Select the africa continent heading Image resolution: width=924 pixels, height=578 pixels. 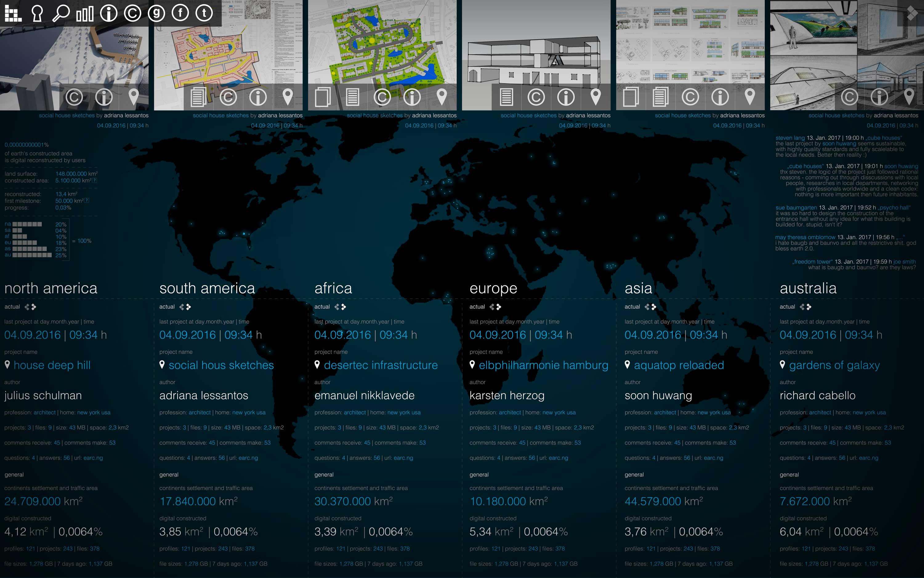[333, 288]
